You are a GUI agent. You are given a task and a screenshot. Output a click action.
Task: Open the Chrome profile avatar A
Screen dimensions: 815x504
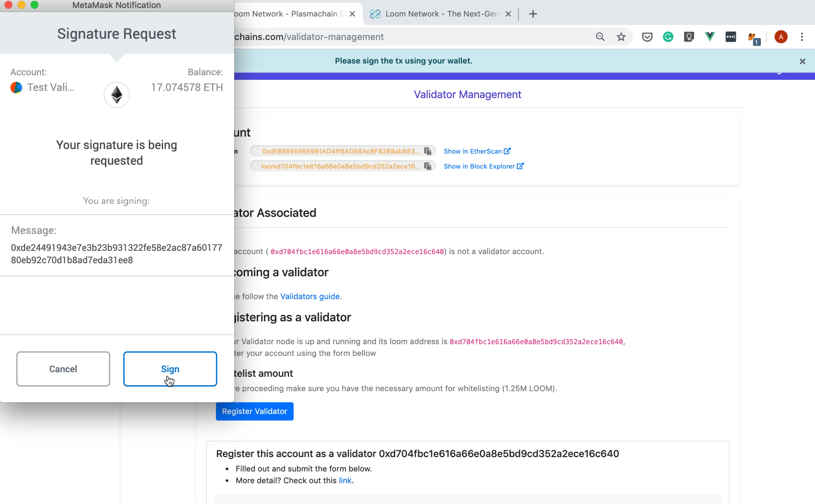tap(781, 37)
